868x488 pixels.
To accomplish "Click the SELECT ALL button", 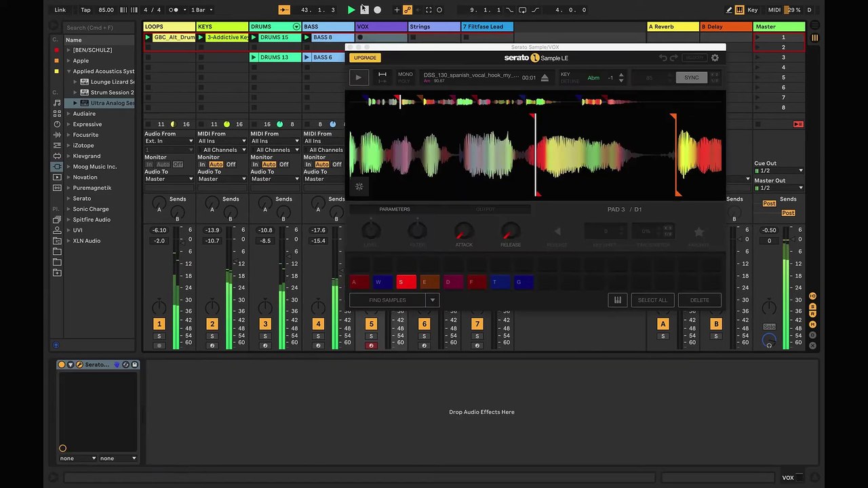I will click(x=653, y=300).
